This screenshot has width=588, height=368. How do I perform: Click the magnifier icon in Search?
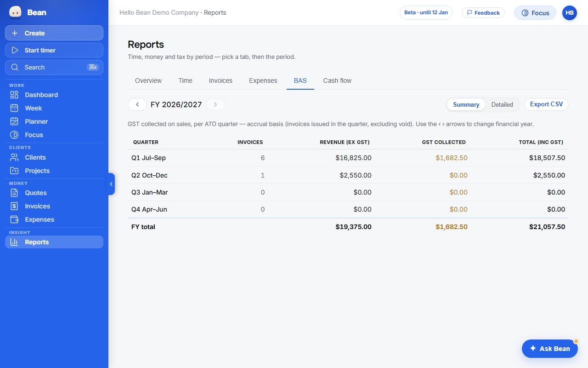[15, 67]
